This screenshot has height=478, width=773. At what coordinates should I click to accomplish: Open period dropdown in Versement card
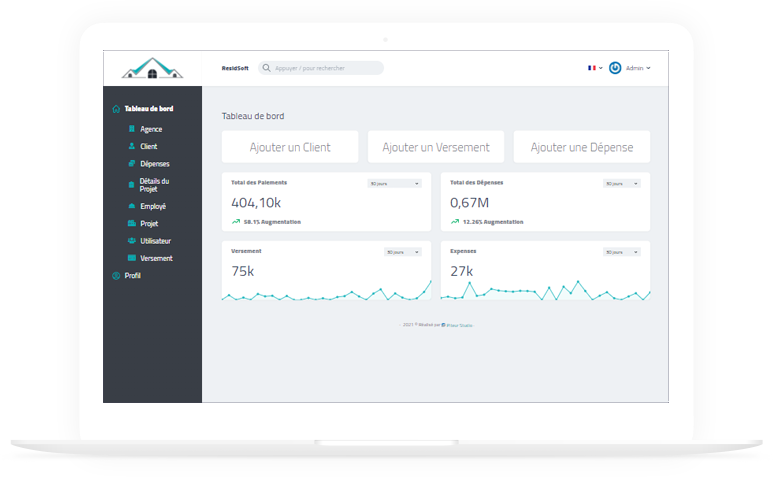pos(403,252)
